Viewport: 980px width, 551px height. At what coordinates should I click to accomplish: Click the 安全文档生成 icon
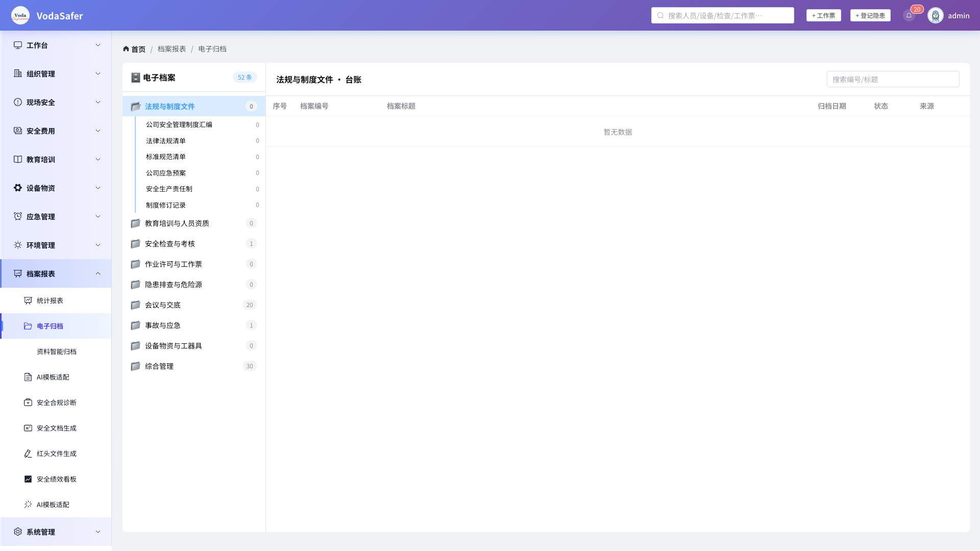[x=28, y=428]
